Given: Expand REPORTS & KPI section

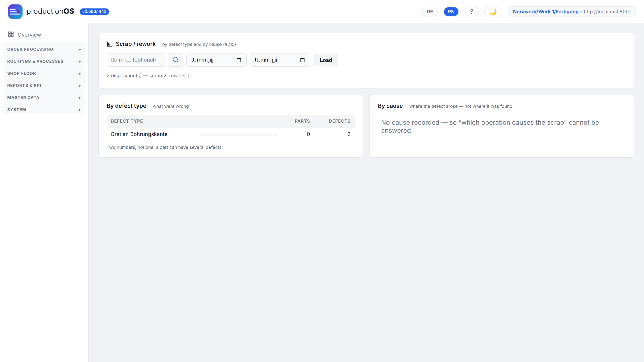Looking at the screenshot, I should 44,85.
